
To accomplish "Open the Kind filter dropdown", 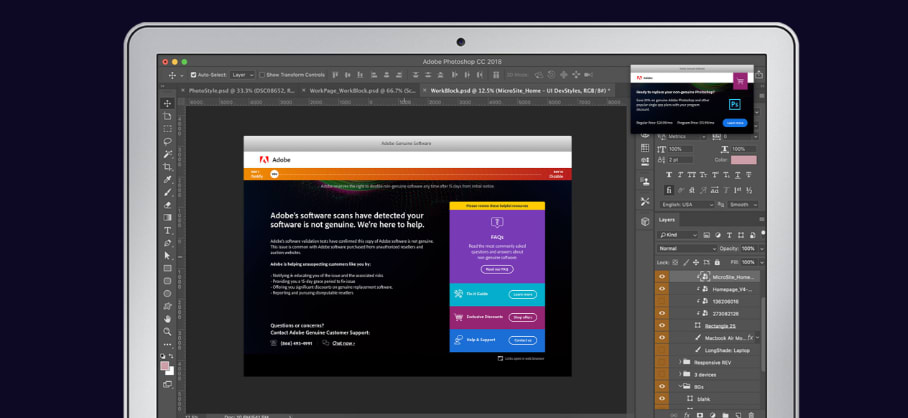I will pyautogui.click(x=678, y=235).
